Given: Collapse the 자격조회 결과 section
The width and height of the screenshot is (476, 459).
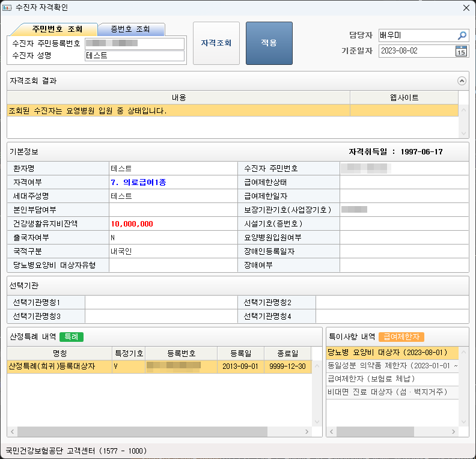Looking at the screenshot, I should point(462,81).
